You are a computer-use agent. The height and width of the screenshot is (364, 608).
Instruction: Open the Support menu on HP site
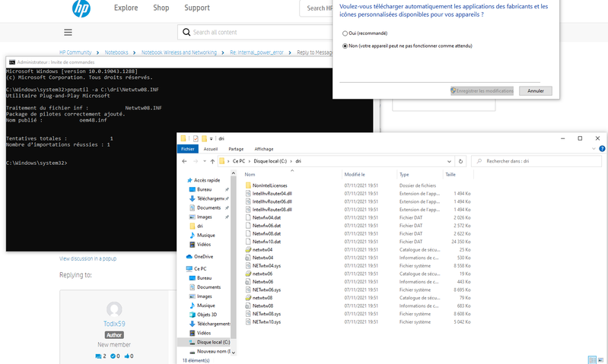point(197,8)
